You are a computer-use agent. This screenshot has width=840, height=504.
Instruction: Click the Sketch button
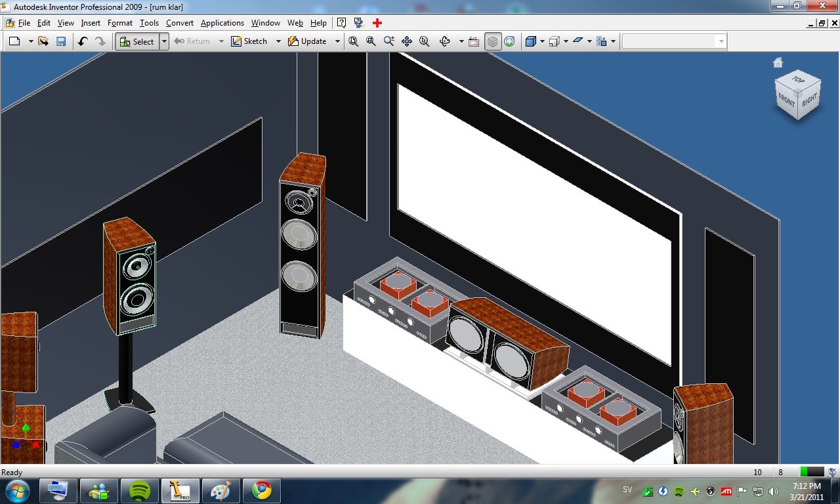tap(249, 41)
